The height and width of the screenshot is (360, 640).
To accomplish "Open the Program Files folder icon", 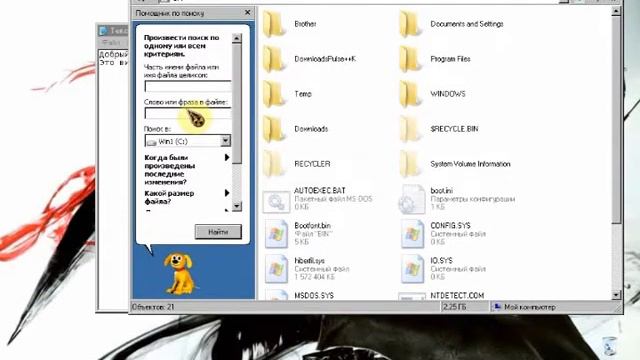I will point(410,60).
